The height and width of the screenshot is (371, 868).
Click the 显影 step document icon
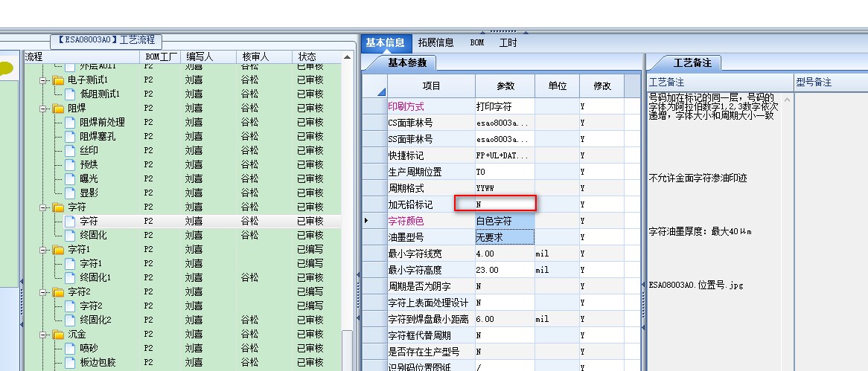70,193
